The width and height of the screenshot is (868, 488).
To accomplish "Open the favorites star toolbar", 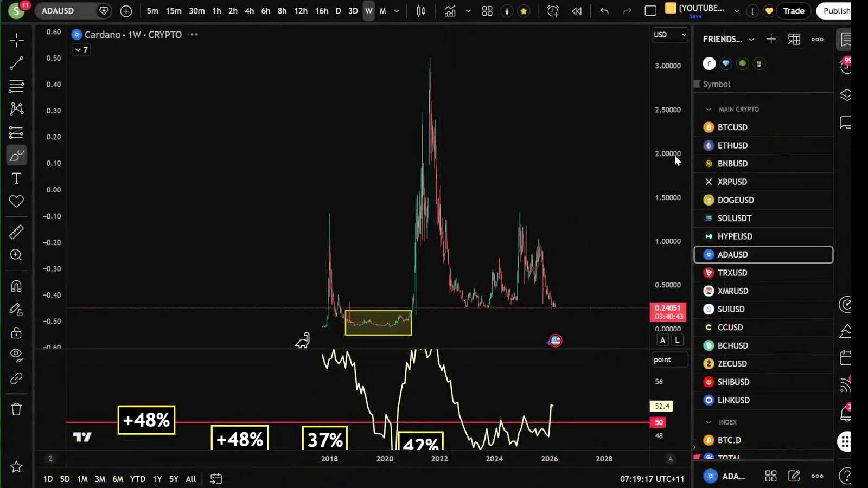I will pyautogui.click(x=16, y=467).
